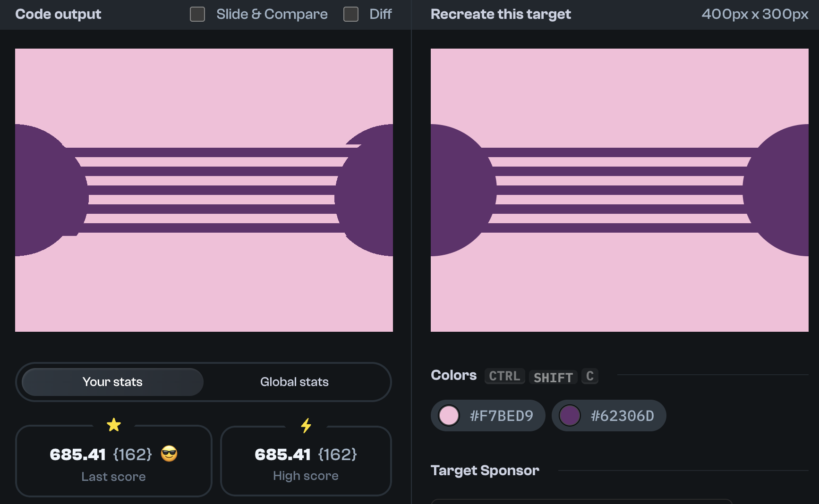The height and width of the screenshot is (504, 819).
Task: Click the Code output heading
Action: click(x=58, y=14)
